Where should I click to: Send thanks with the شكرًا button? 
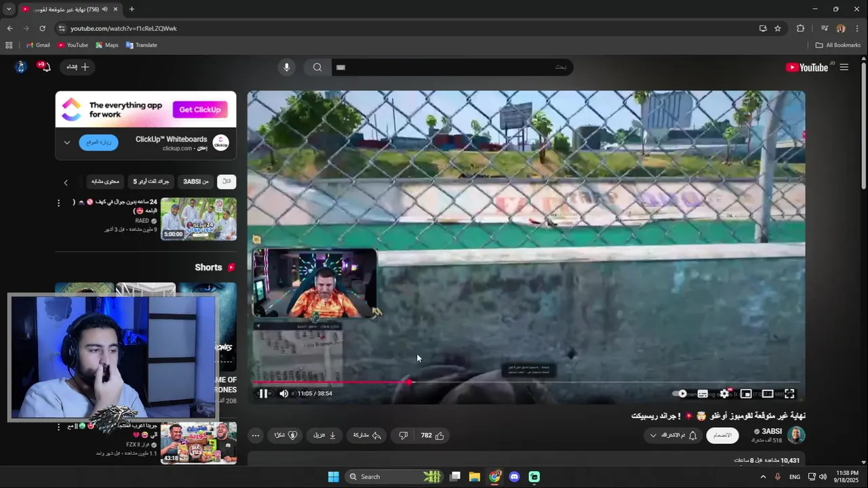[285, 435]
